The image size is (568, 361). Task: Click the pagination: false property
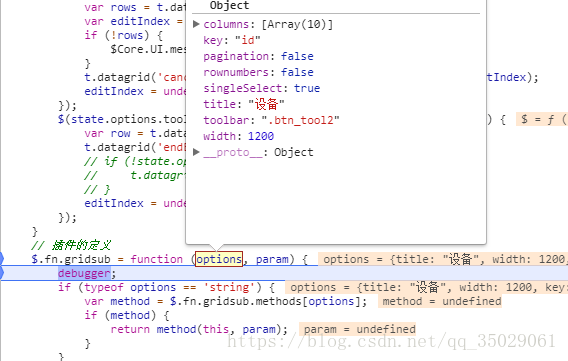[258, 56]
